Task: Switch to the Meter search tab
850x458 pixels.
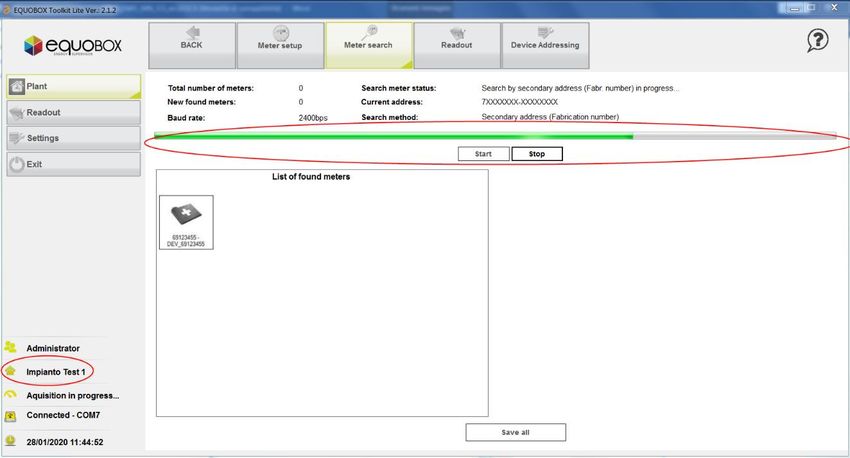Action: [x=369, y=46]
